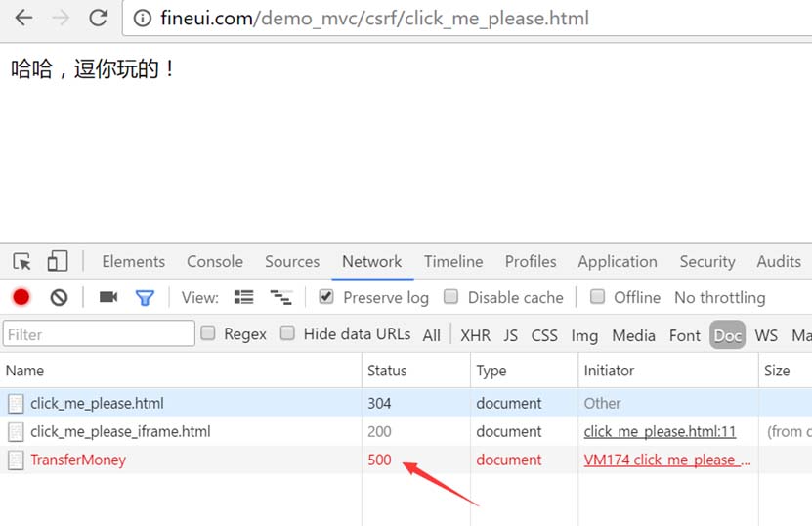
Task: Toggle the filter funnel icon
Action: point(145,298)
